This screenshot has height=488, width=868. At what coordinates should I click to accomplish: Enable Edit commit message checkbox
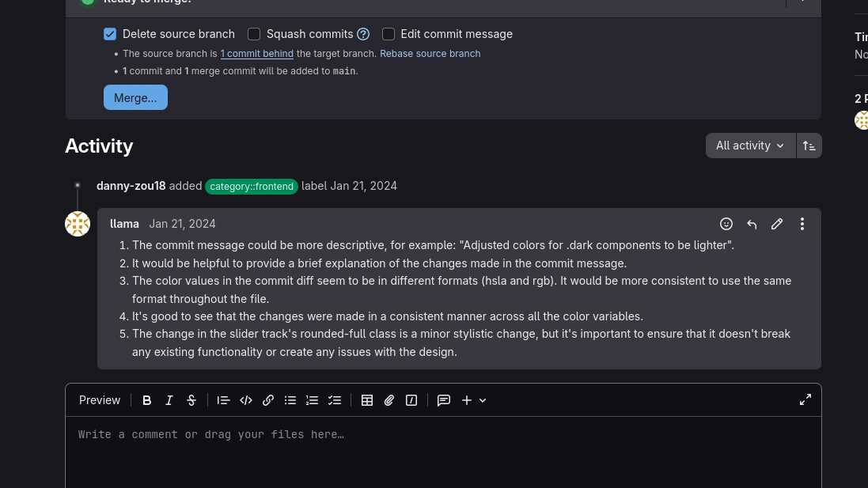pyautogui.click(x=389, y=34)
